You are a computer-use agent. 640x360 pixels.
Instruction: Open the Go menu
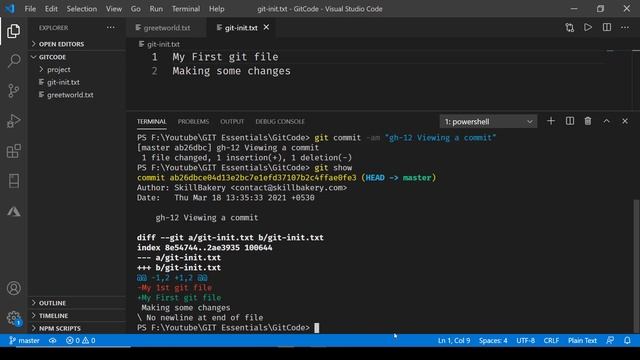point(136,9)
